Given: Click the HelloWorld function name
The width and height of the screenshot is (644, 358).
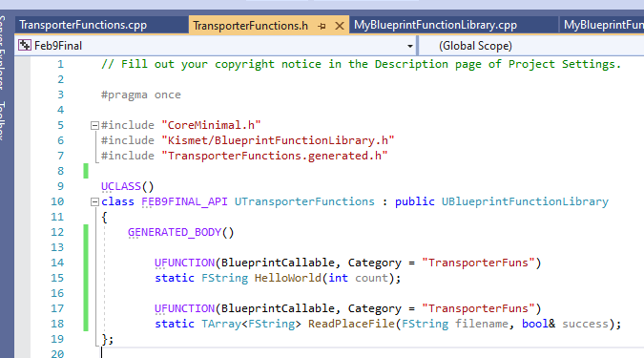Looking at the screenshot, I should pos(287,278).
